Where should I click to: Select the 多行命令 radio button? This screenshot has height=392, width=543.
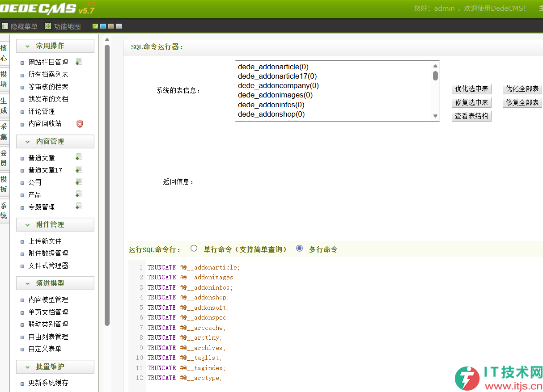click(300, 249)
